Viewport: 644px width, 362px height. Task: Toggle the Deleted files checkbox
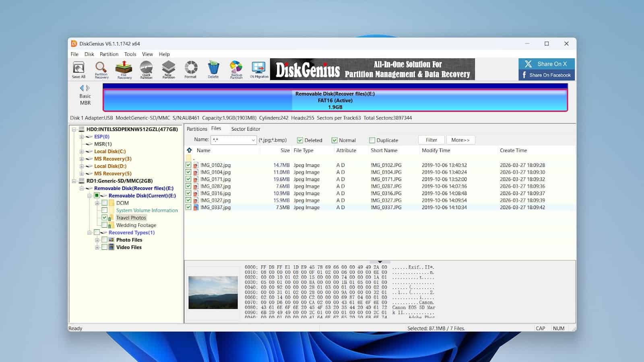tap(300, 140)
